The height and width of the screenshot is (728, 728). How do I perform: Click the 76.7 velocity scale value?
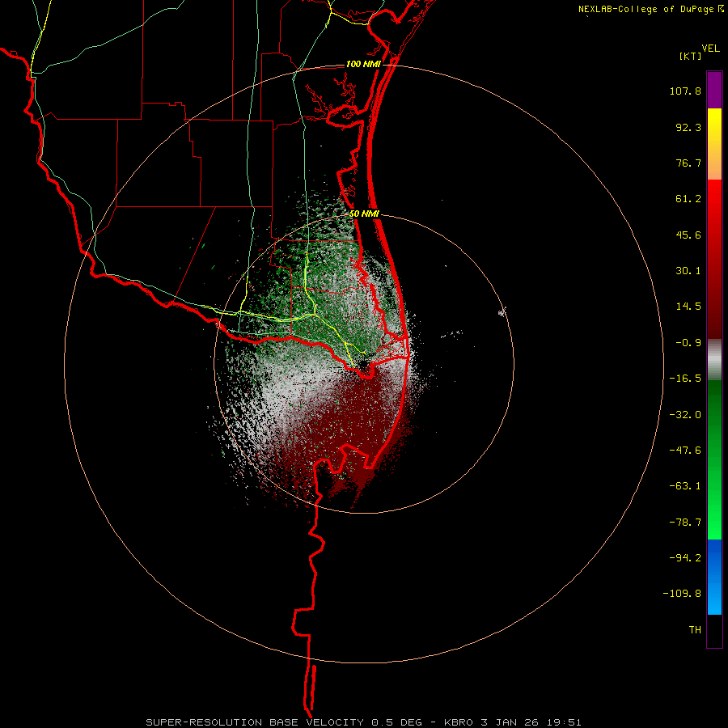click(x=688, y=163)
